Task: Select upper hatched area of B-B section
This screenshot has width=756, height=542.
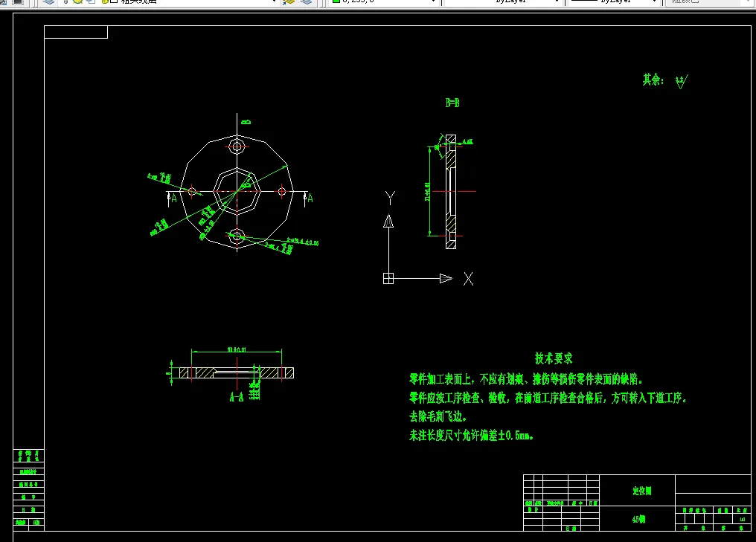Action: 451,161
